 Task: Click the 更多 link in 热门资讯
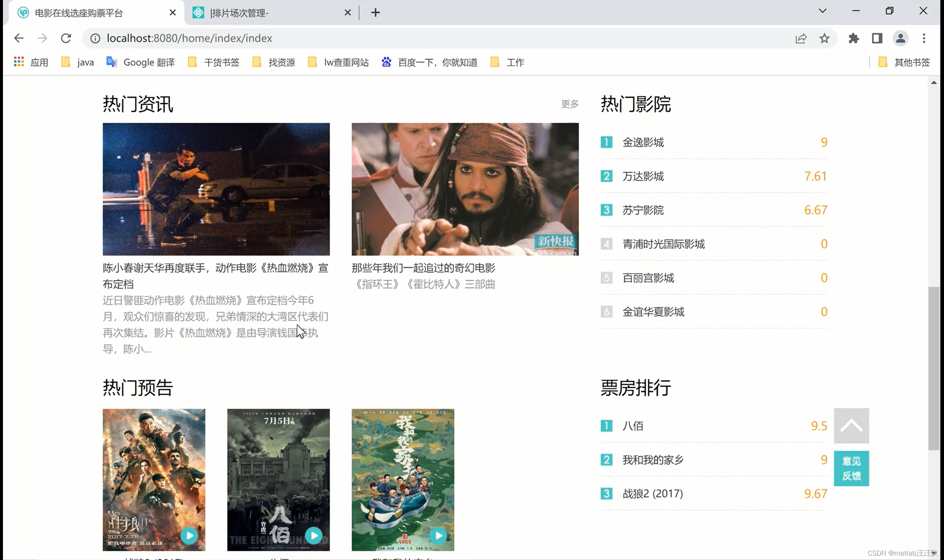[x=569, y=104]
